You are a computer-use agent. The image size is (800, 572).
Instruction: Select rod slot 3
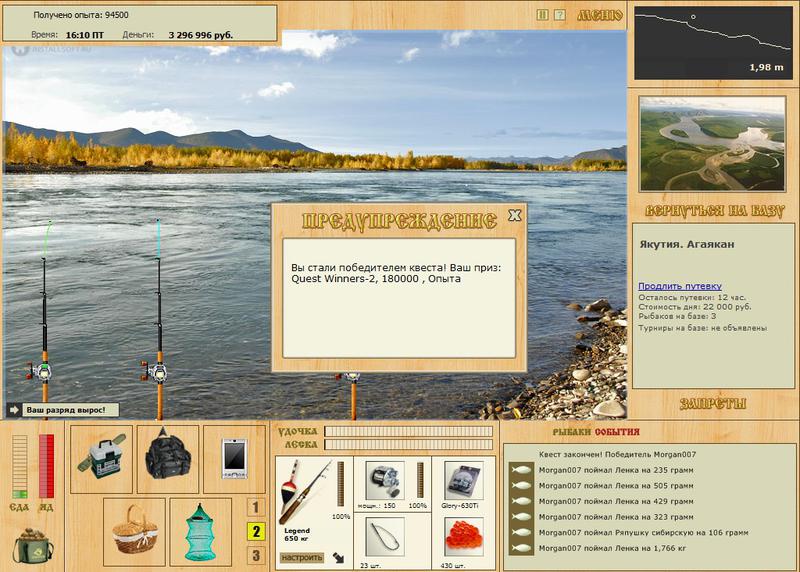click(x=256, y=555)
